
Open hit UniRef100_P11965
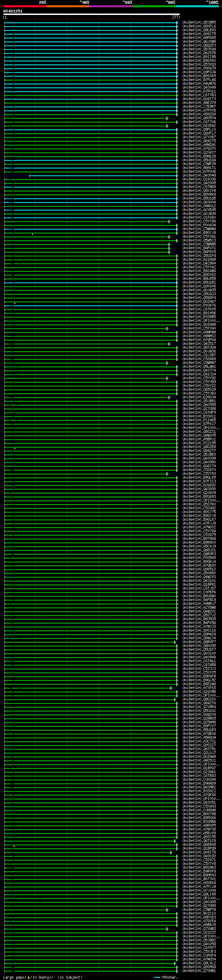point(199,420)
